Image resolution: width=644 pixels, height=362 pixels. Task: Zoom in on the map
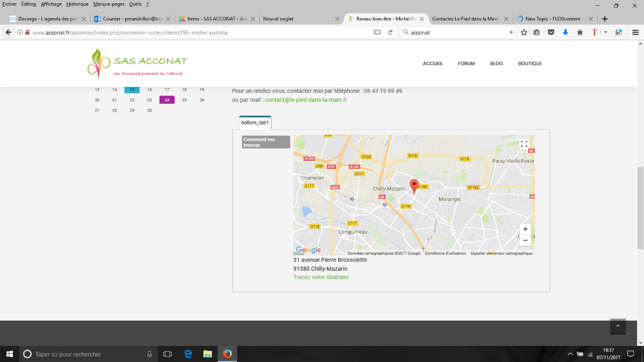[x=525, y=229]
